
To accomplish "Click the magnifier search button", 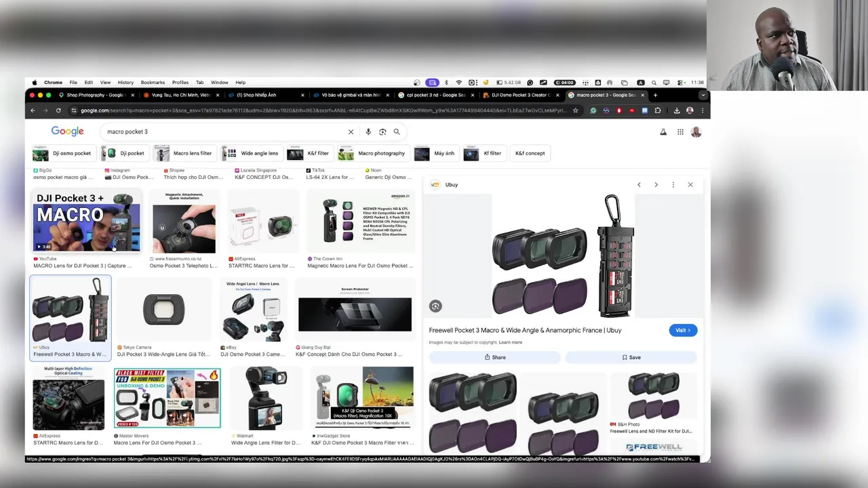I will click(x=397, y=131).
